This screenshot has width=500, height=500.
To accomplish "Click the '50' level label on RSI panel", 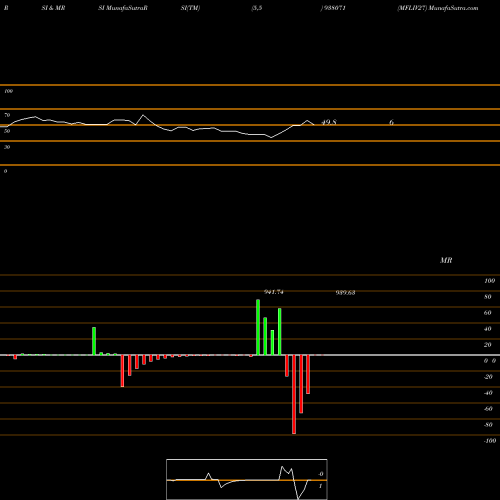I will [x=7, y=131].
